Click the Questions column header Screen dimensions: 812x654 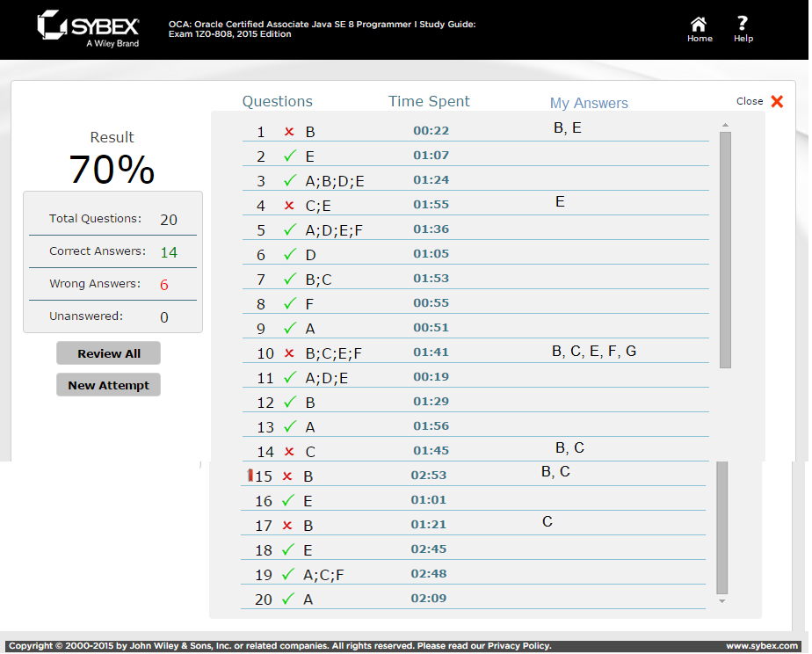pos(278,101)
